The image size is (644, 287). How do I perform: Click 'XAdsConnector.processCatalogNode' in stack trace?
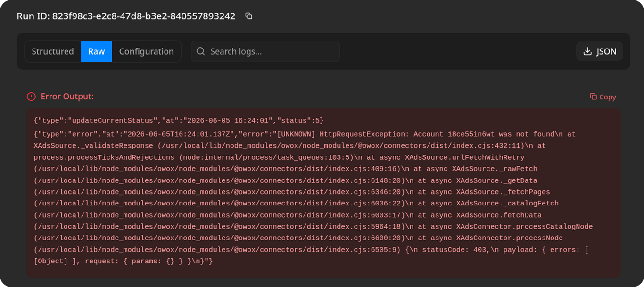click(x=524, y=227)
